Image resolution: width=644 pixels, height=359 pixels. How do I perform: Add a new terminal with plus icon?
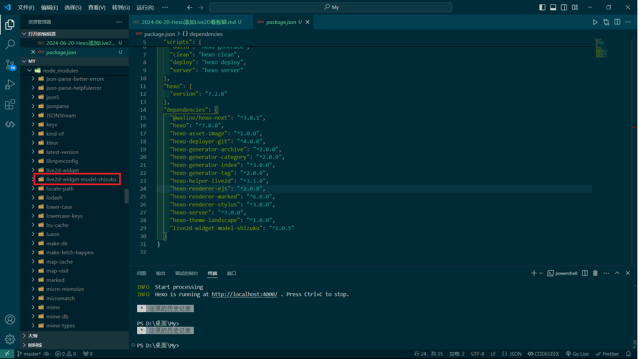click(x=534, y=273)
